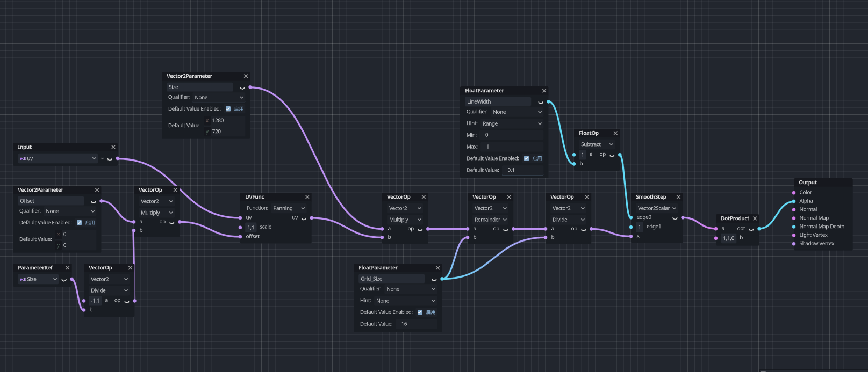This screenshot has height=372, width=868.
Task: Click the LineWidth parameter output port
Action: point(548,101)
